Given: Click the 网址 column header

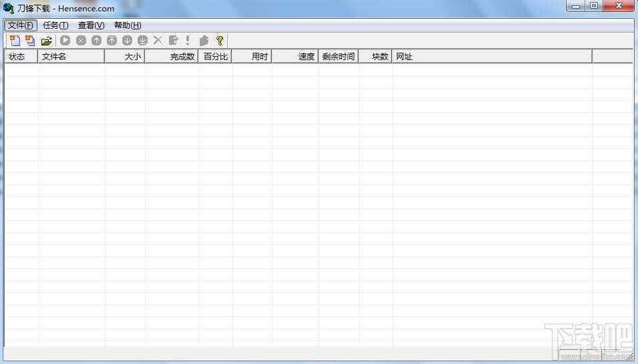Looking at the screenshot, I should [492, 57].
